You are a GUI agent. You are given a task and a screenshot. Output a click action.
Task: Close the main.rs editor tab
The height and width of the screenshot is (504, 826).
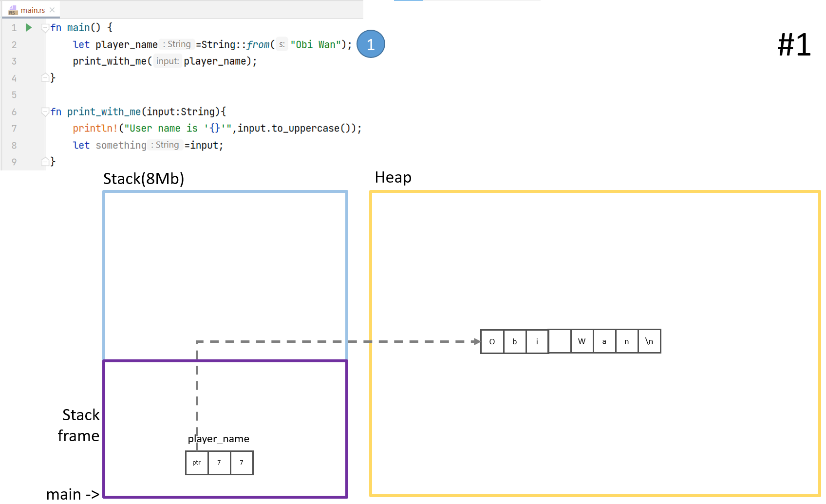tap(52, 10)
